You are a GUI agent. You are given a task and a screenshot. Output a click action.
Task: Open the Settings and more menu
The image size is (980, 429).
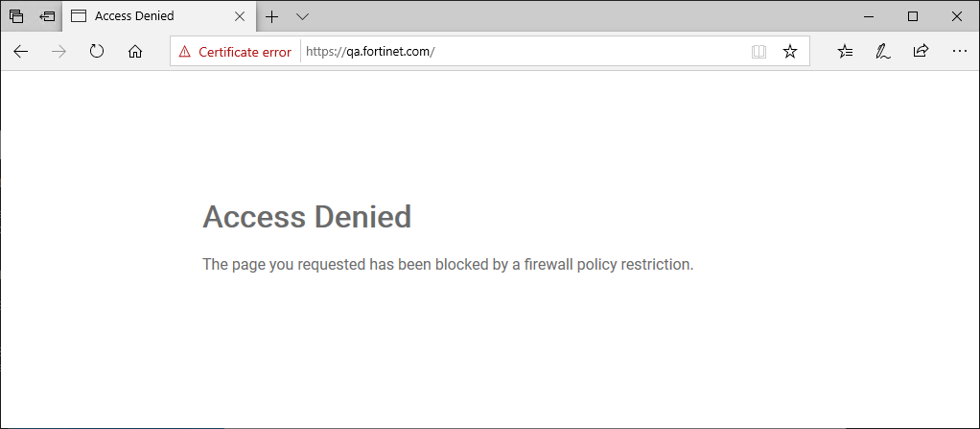[x=958, y=52]
